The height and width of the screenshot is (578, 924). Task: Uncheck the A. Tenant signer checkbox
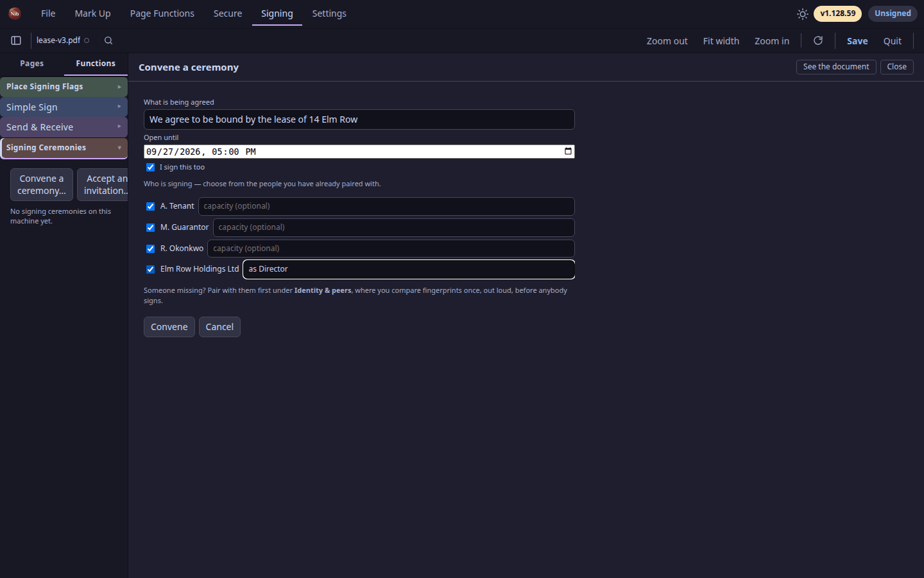[x=150, y=207]
